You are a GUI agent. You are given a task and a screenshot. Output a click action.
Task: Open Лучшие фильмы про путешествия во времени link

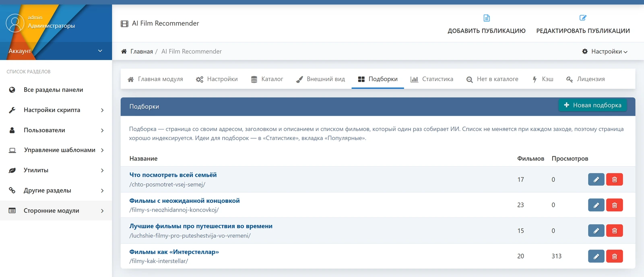point(201,226)
